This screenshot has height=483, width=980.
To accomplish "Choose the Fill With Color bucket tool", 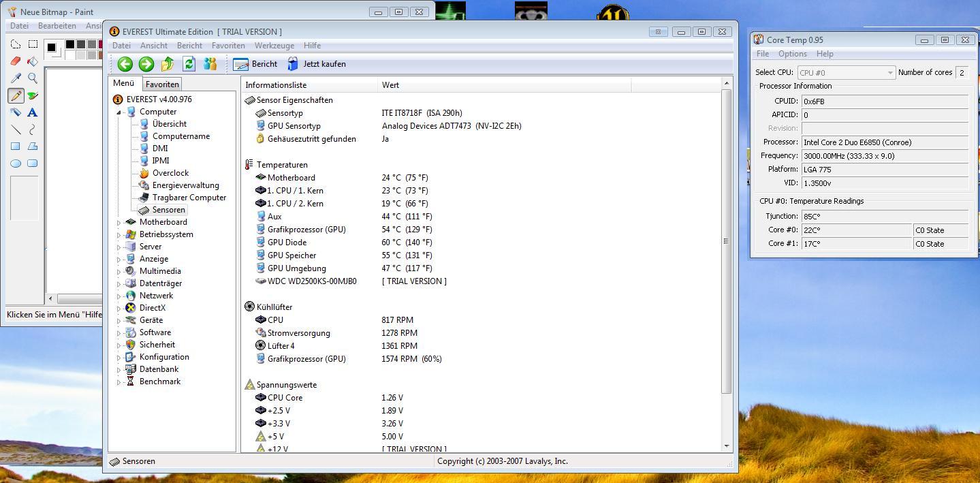I will (32, 61).
